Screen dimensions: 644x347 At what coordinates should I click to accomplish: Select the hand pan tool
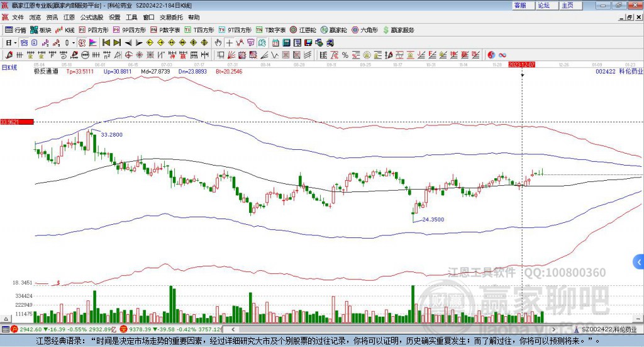[218, 43]
